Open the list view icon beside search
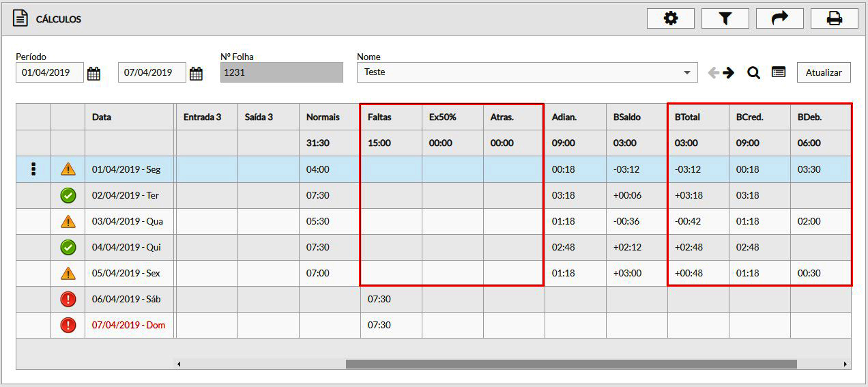This screenshot has width=868, height=387. 779,72
